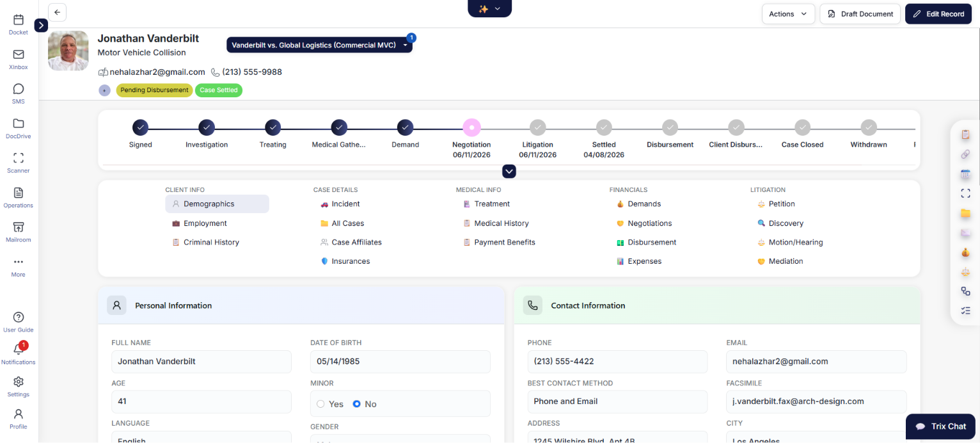Screen dimensions: 980x443
Task: Open the sparkle AI dropdown at top
Action: 490,8
